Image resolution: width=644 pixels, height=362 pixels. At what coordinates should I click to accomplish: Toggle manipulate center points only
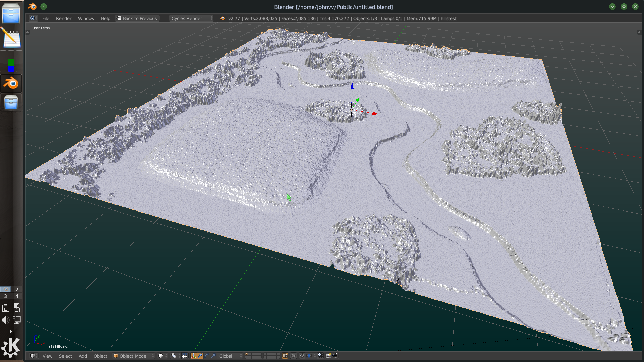coord(185,356)
